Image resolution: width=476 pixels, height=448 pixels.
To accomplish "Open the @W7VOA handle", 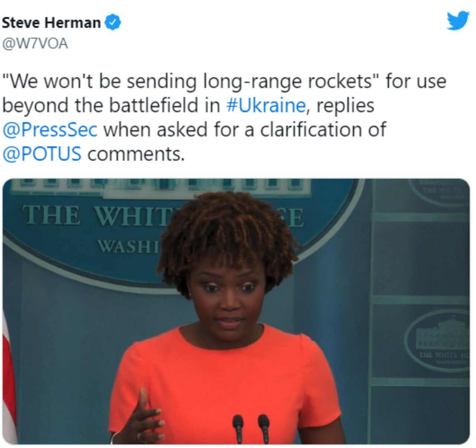I will click(35, 44).
